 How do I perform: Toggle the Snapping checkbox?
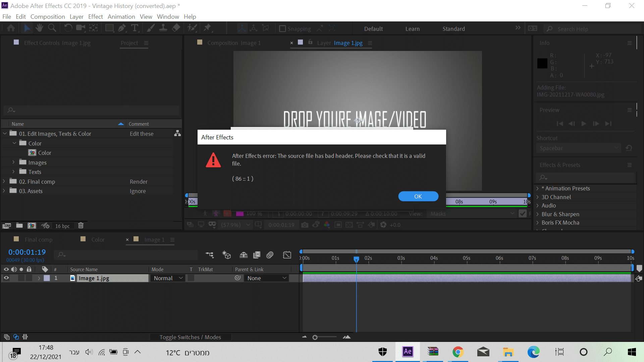(282, 29)
